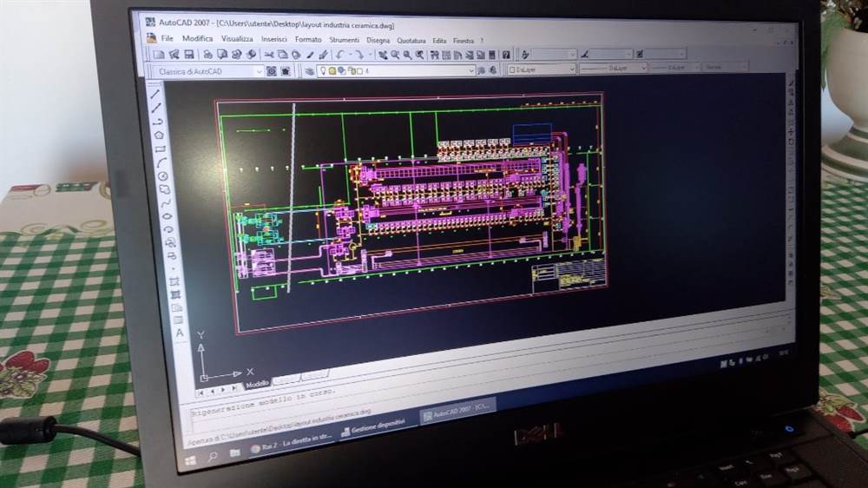Click the Open file toolbar icon
This screenshot has height=488, width=868.
pyautogui.click(x=174, y=55)
